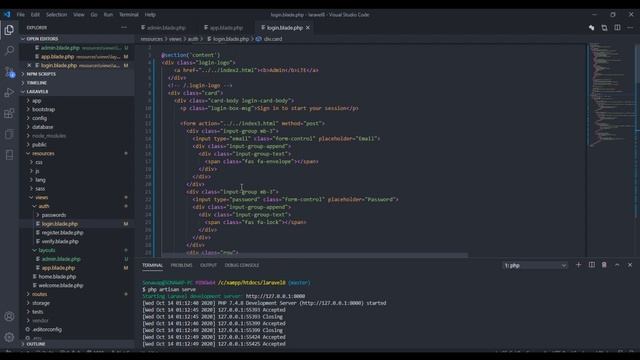The image size is (640, 360).
Task: Open the File menu
Action: pos(20,14)
